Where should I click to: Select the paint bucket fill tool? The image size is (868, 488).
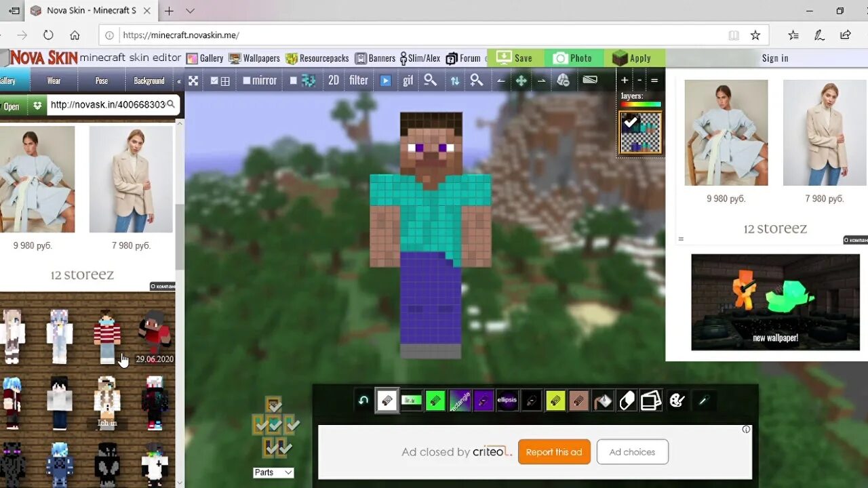click(603, 401)
